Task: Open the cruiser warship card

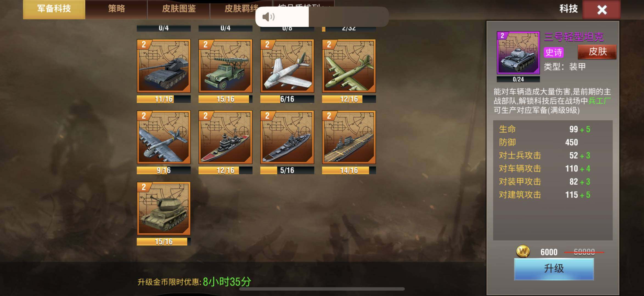Action: [x=225, y=137]
